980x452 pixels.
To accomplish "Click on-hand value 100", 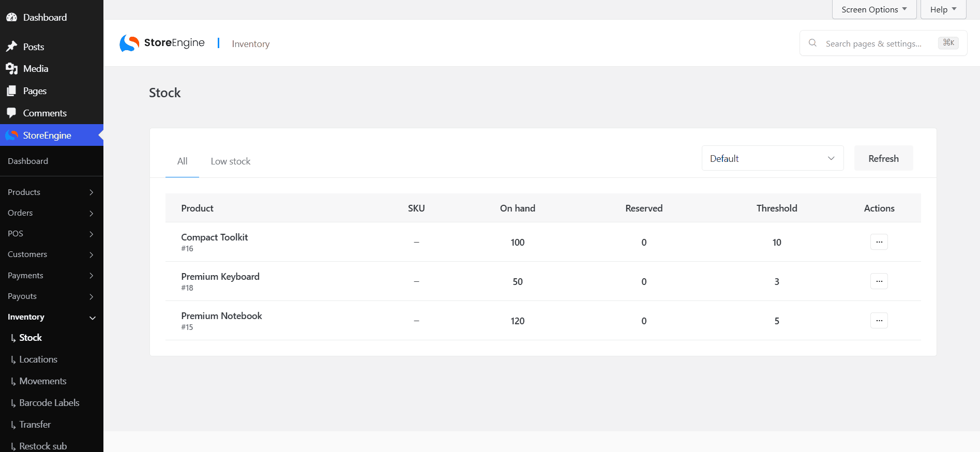I will tap(518, 243).
